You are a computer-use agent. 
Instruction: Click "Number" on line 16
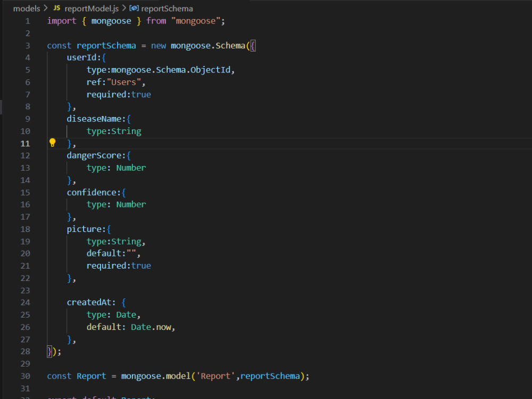[131, 204]
